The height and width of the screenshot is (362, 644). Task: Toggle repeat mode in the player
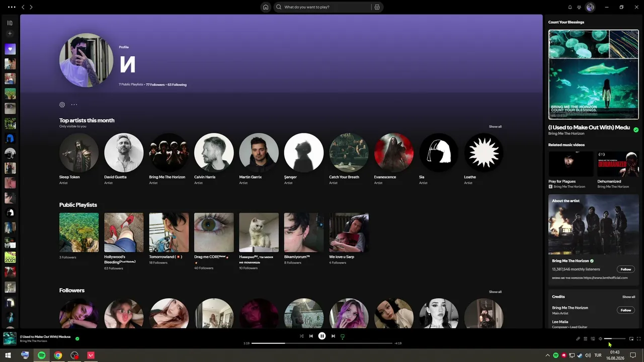tap(343, 336)
